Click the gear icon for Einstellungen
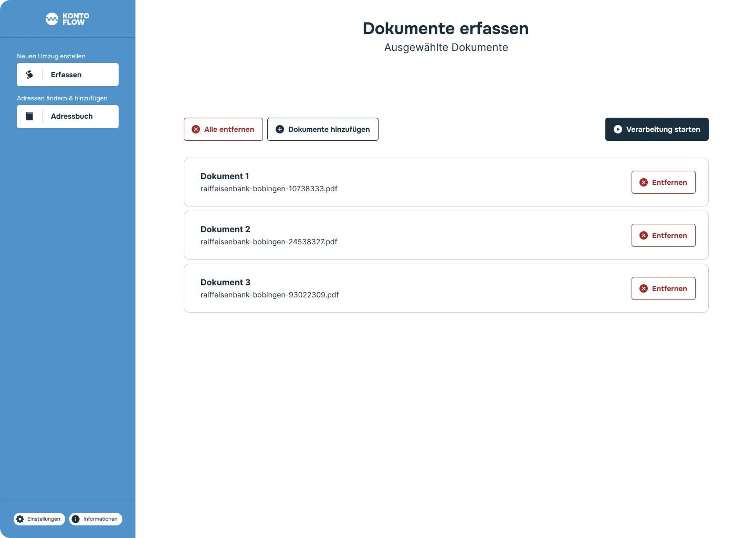756x538 pixels. tap(20, 519)
